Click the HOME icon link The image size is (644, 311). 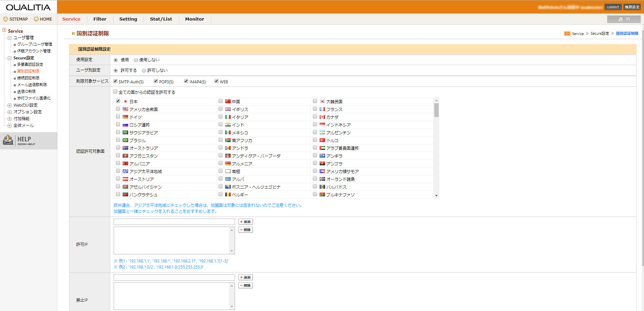click(36, 19)
